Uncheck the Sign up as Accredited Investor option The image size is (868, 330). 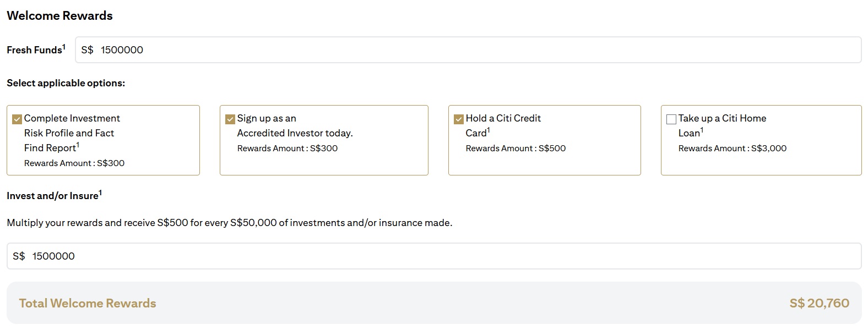(230, 118)
